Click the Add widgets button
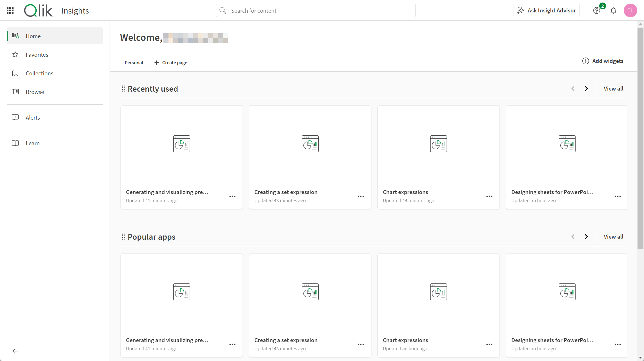The image size is (644, 361). tap(603, 61)
